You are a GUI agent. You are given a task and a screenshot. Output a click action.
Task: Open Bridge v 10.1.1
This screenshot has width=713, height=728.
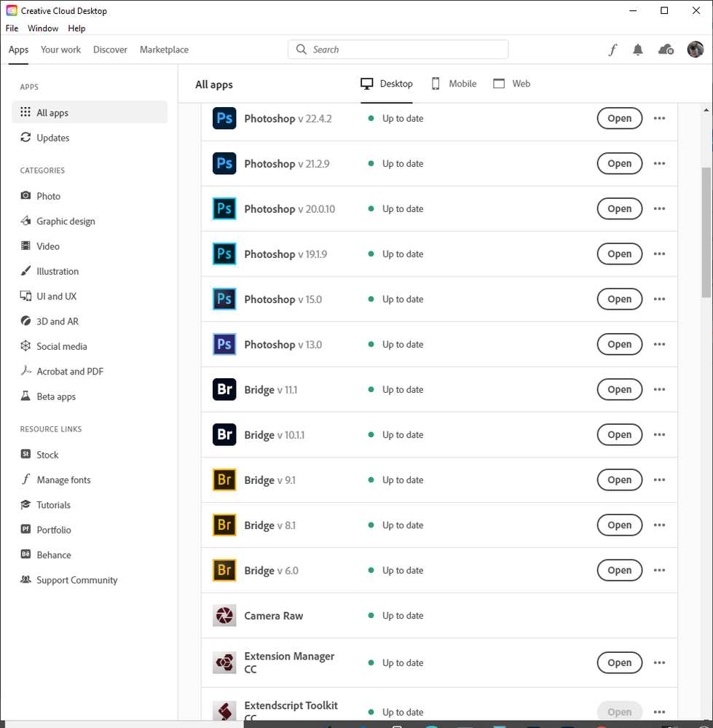pos(619,434)
